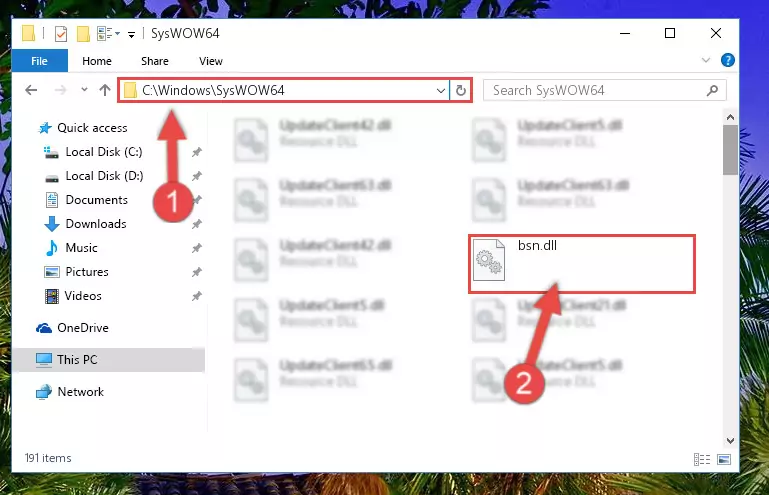Click the Properties icon in the quick access toolbar
The width and height of the screenshot is (769, 495).
coord(61,34)
